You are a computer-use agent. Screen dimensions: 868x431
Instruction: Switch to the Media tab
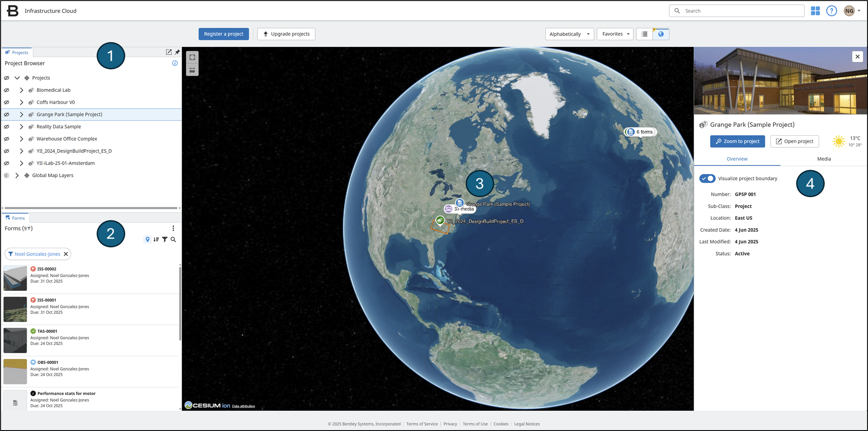[824, 159]
